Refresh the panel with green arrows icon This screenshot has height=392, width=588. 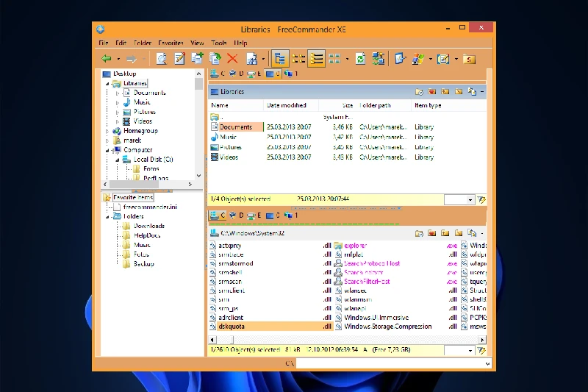360,59
